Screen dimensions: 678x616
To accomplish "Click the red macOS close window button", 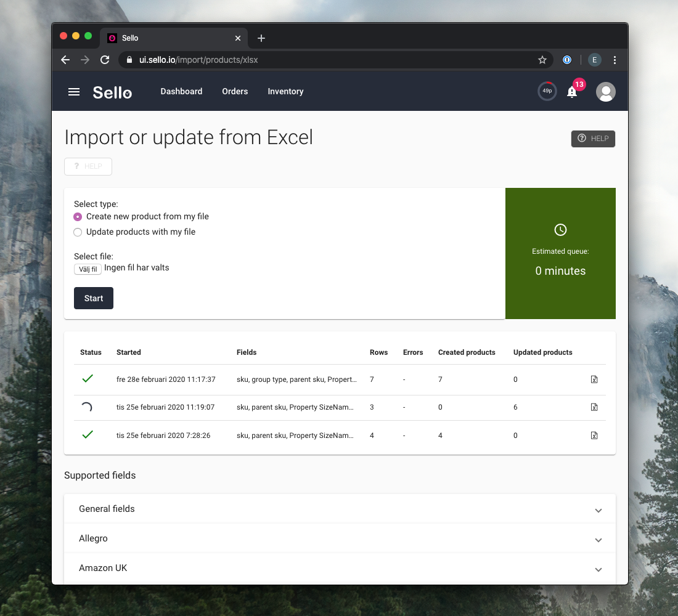I will point(63,36).
